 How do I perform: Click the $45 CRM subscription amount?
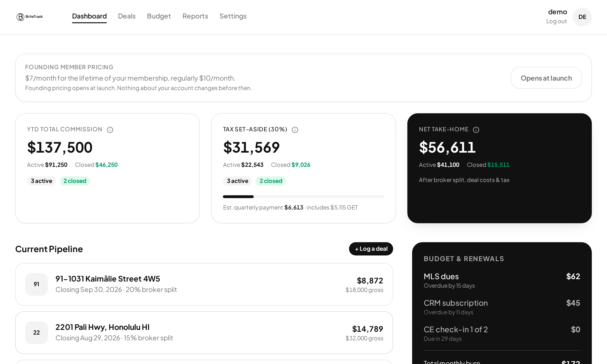point(573,303)
